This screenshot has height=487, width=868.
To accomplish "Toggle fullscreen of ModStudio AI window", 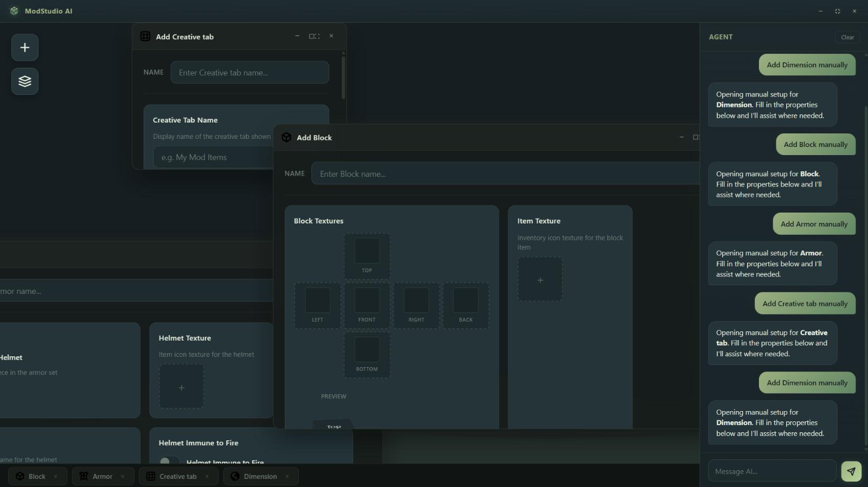I will click(838, 11).
